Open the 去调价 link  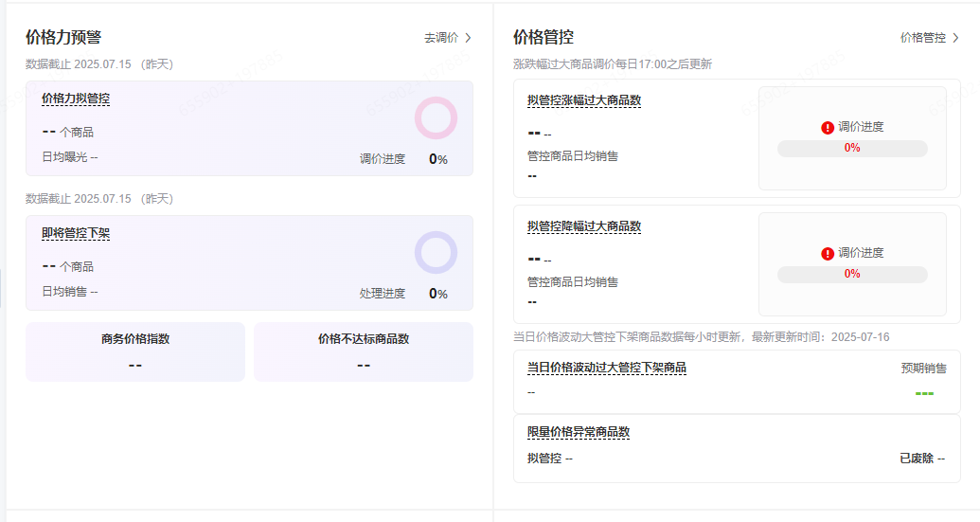[441, 38]
